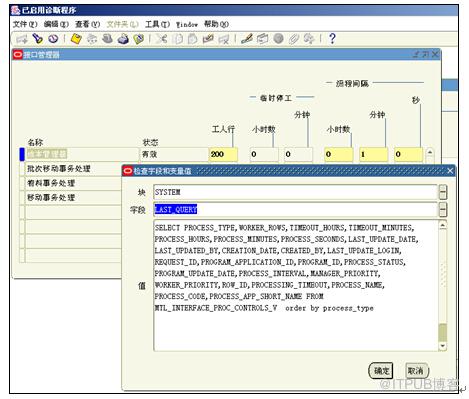469x399 pixels.
Task: Open the 帮助(H) menu
Action: (216, 24)
